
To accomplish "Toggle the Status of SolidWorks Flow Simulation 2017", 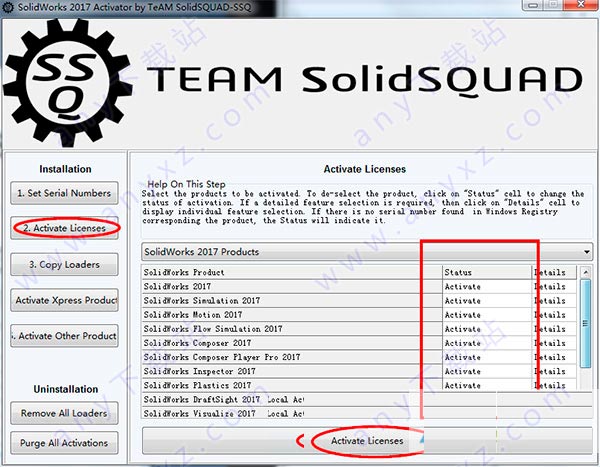I will (487, 329).
